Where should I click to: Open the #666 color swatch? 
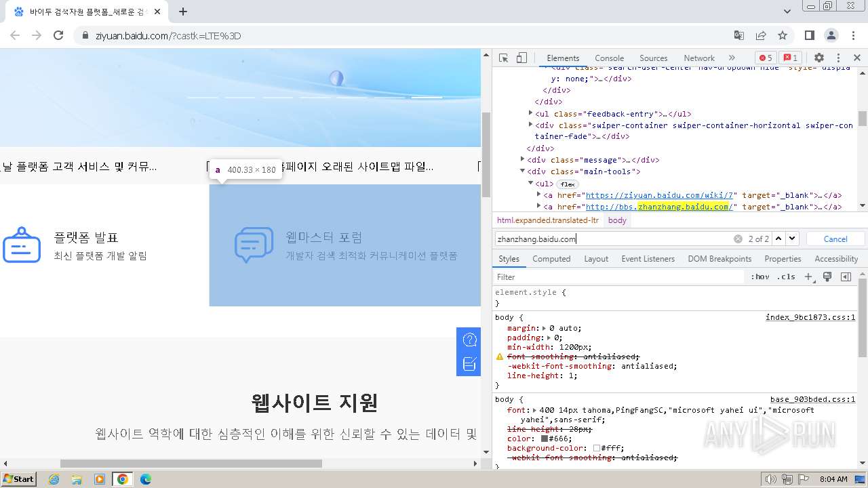(x=545, y=439)
